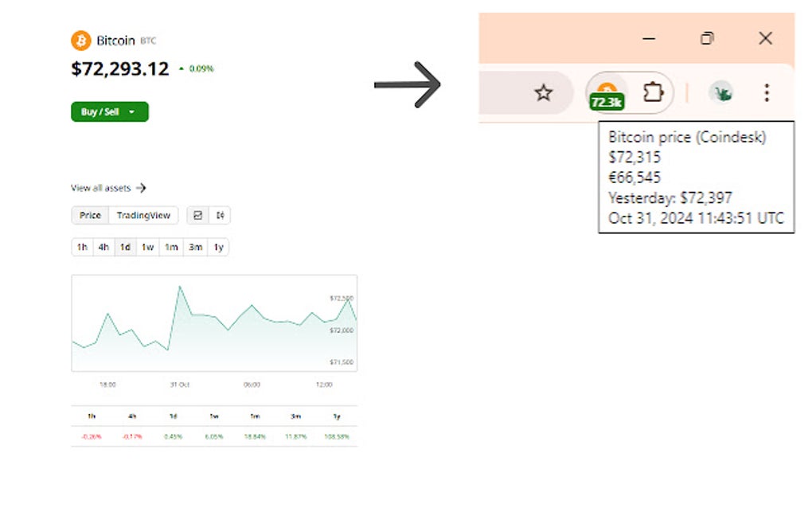812x508 pixels.
Task: Switch chart to the 1h timeframe
Action: pyautogui.click(x=80, y=247)
